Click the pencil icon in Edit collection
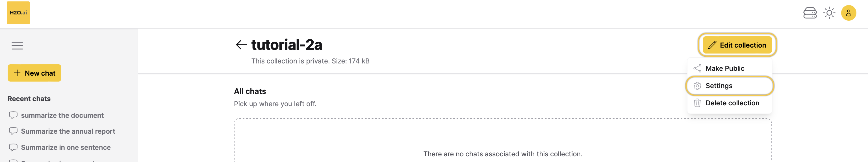The height and width of the screenshot is (162, 868). (712, 45)
